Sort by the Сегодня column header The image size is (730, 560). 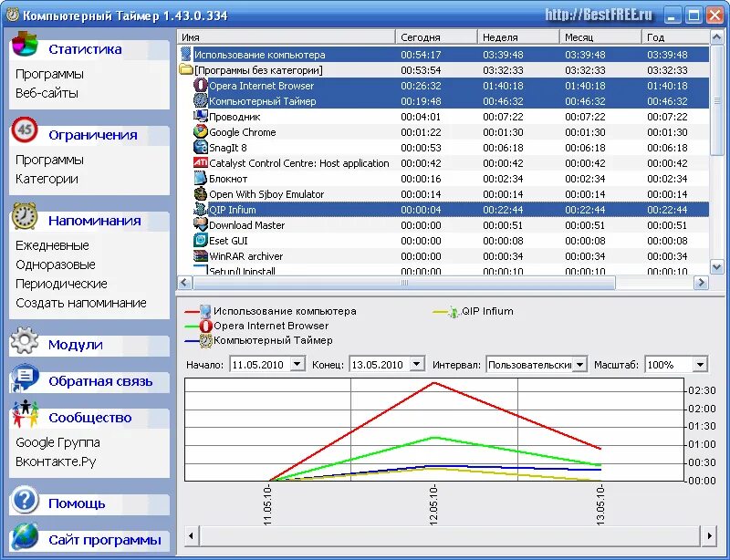[x=436, y=37]
